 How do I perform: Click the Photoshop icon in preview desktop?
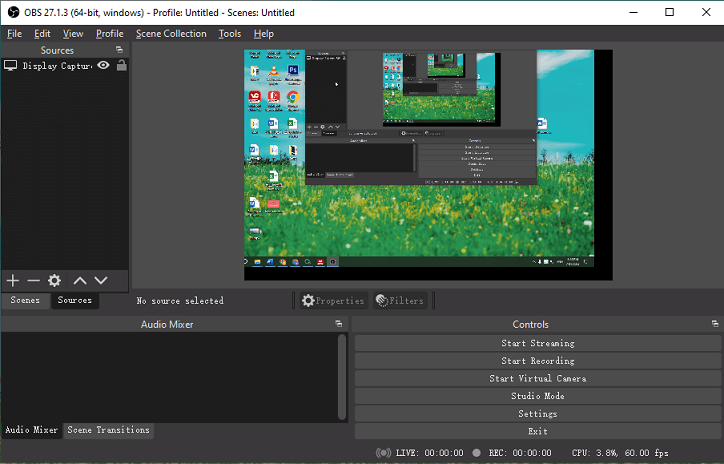[293, 70]
